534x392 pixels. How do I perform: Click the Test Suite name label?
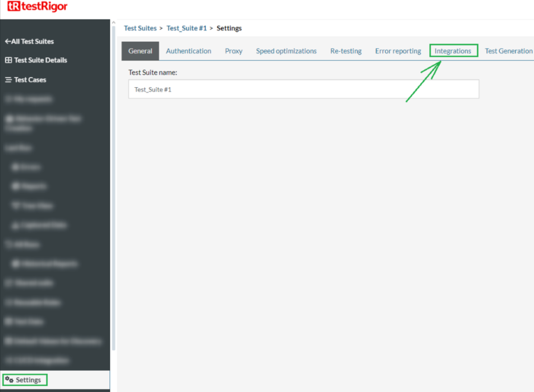pyautogui.click(x=153, y=72)
